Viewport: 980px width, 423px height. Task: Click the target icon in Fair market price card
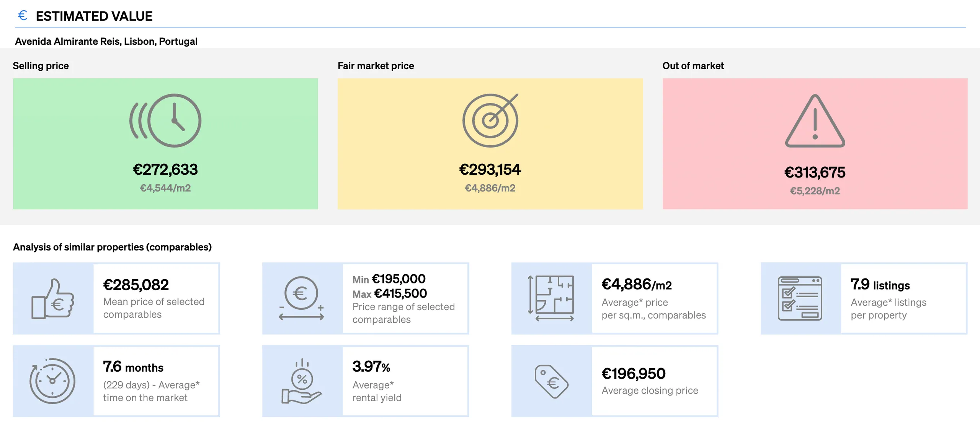[x=490, y=120]
